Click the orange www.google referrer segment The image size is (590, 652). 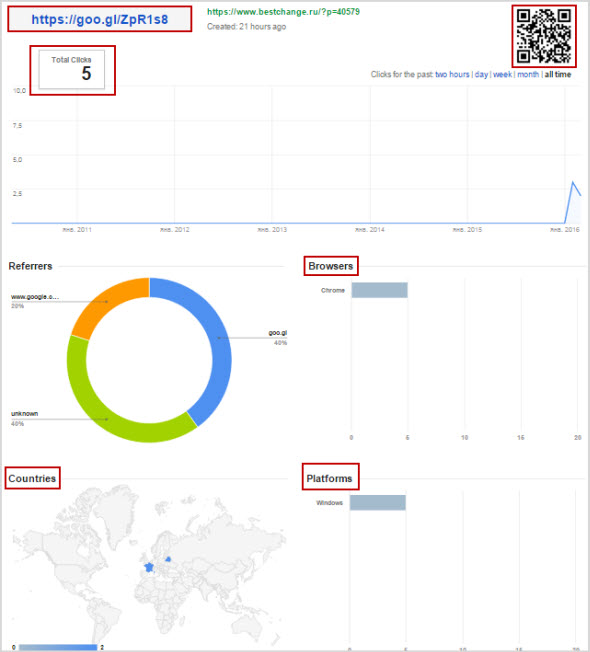[106, 302]
